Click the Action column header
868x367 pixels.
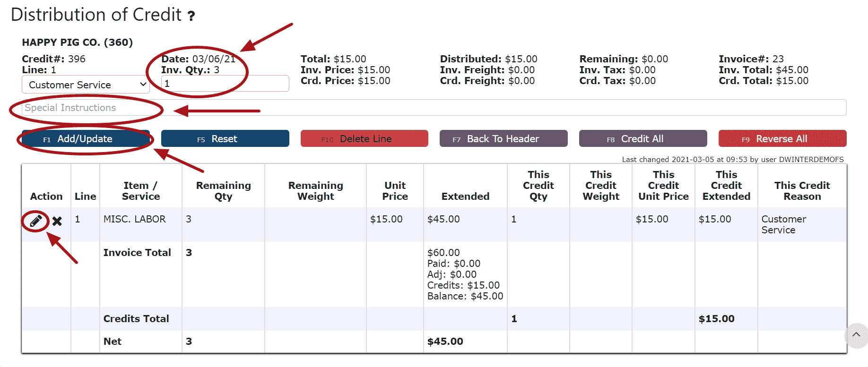pos(46,196)
